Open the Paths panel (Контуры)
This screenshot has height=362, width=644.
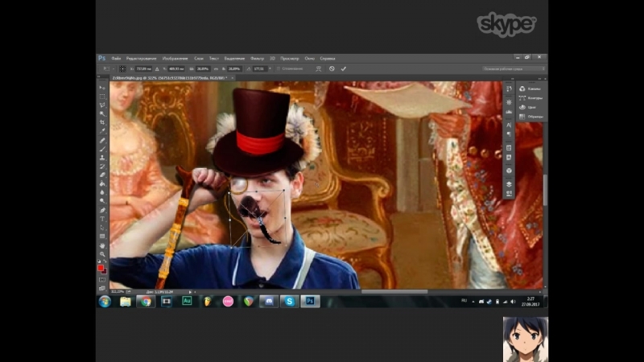click(x=531, y=98)
